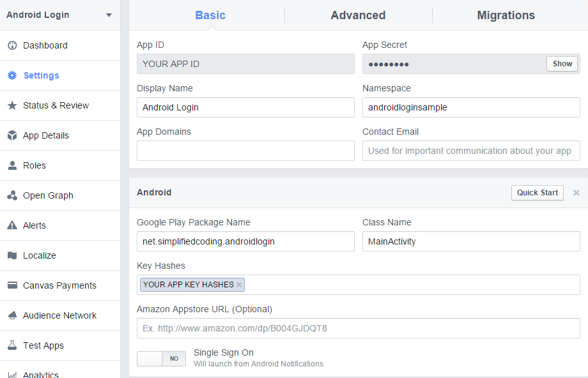Go to Audience Network page
This screenshot has height=378, width=588.
click(60, 315)
